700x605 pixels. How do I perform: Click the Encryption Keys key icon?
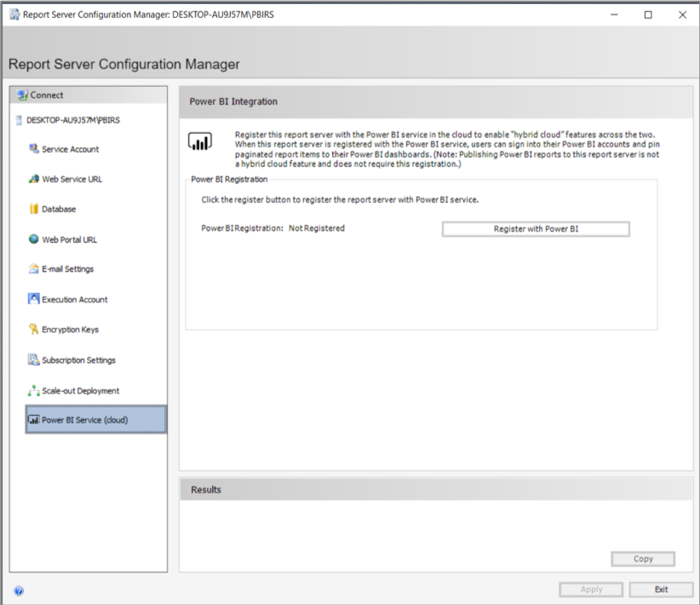coord(33,329)
